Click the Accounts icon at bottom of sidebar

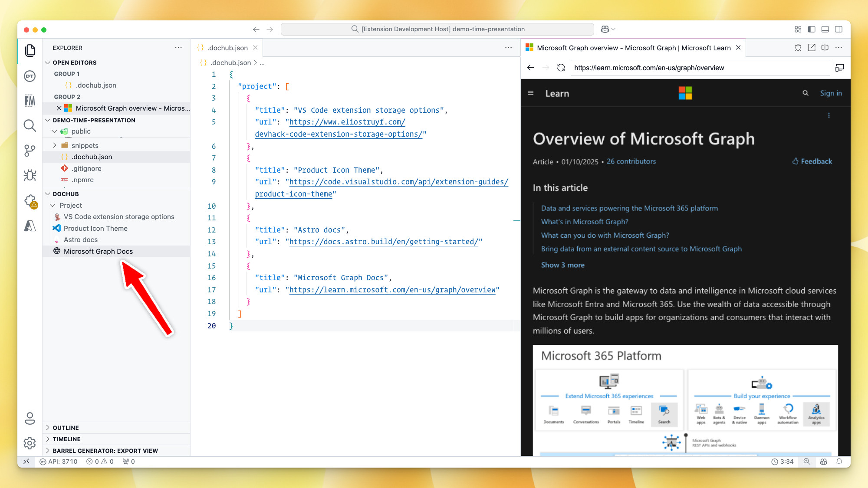pyautogui.click(x=31, y=418)
